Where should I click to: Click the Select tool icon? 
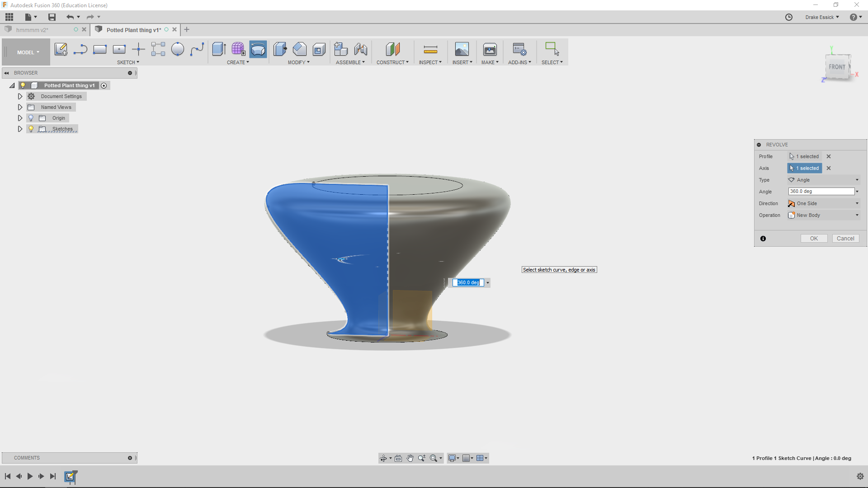[x=552, y=49]
